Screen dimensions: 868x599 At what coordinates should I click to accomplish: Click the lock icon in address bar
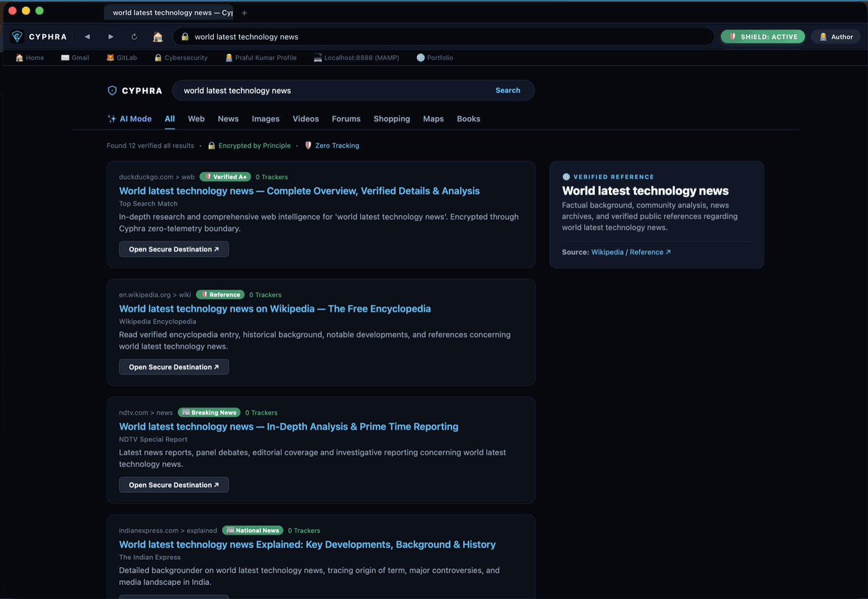[185, 37]
